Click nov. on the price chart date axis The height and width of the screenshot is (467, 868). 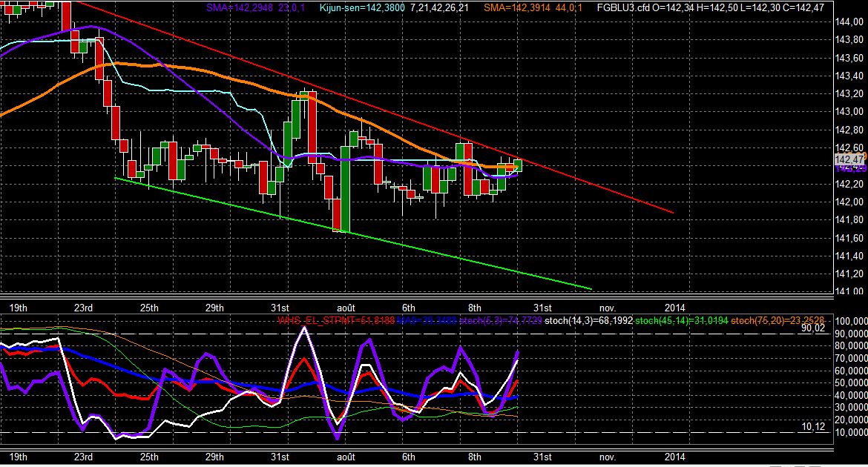[x=608, y=308]
